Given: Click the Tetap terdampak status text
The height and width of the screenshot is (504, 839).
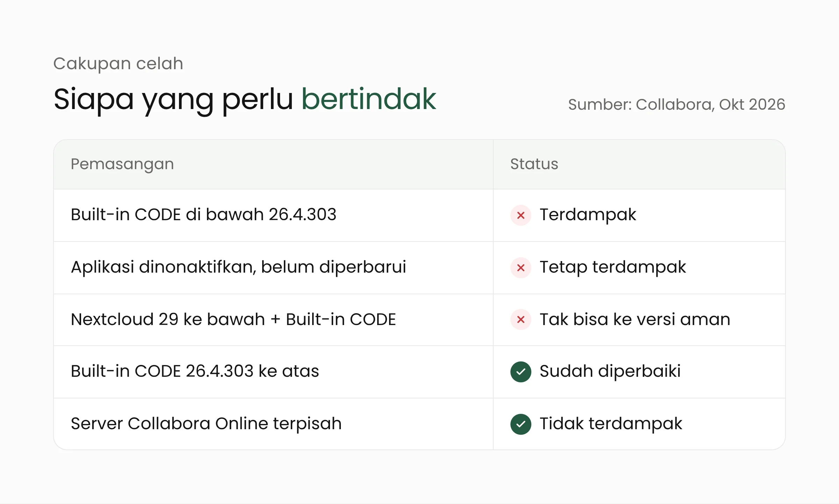Looking at the screenshot, I should (613, 267).
